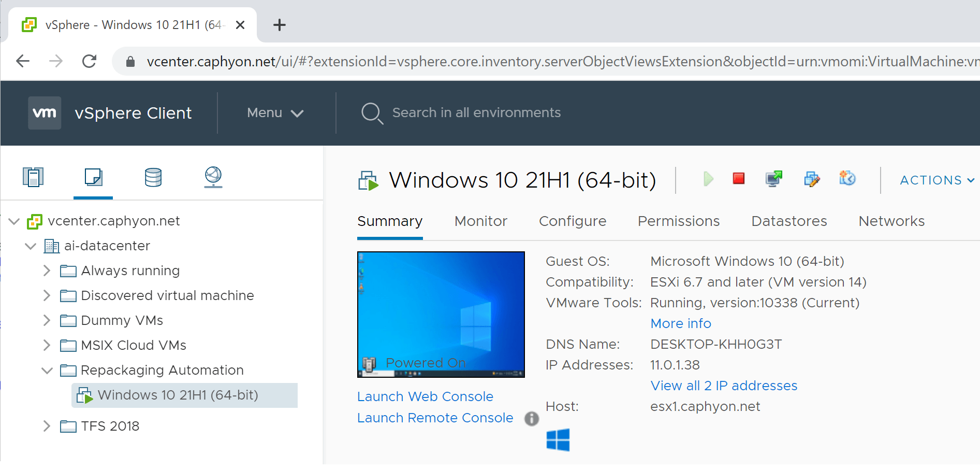The width and height of the screenshot is (980, 469).
Task: Click the browser back arrow
Action: pyautogui.click(x=23, y=61)
